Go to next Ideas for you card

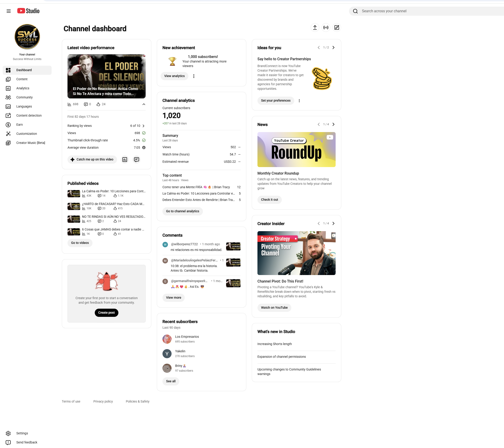pos(333,48)
